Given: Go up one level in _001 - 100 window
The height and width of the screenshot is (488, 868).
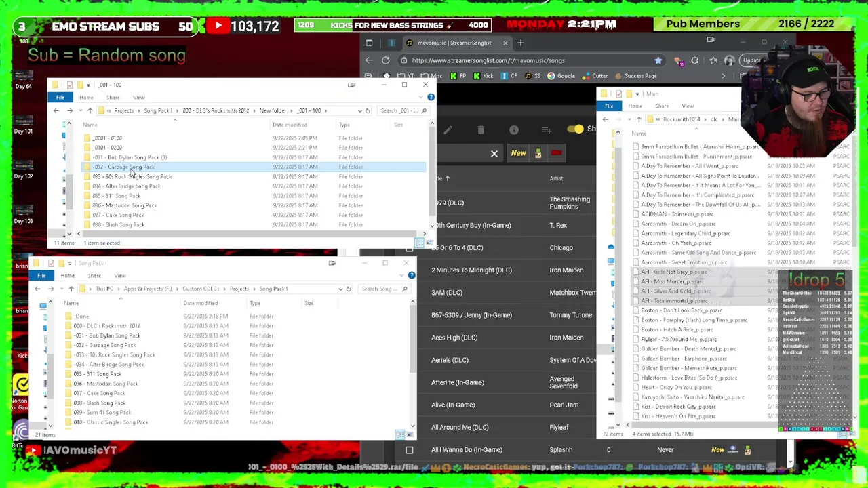Looking at the screenshot, I should coord(90,110).
